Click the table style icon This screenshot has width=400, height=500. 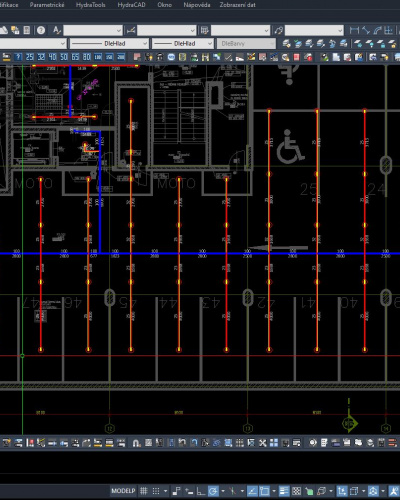[204, 30]
